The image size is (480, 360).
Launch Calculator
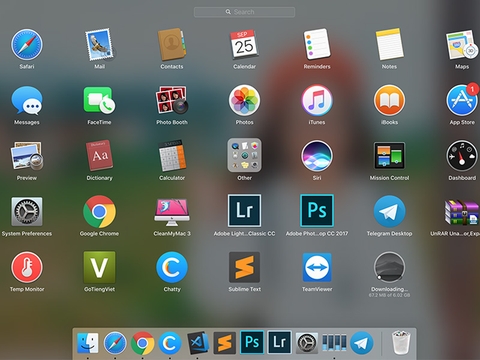click(172, 156)
